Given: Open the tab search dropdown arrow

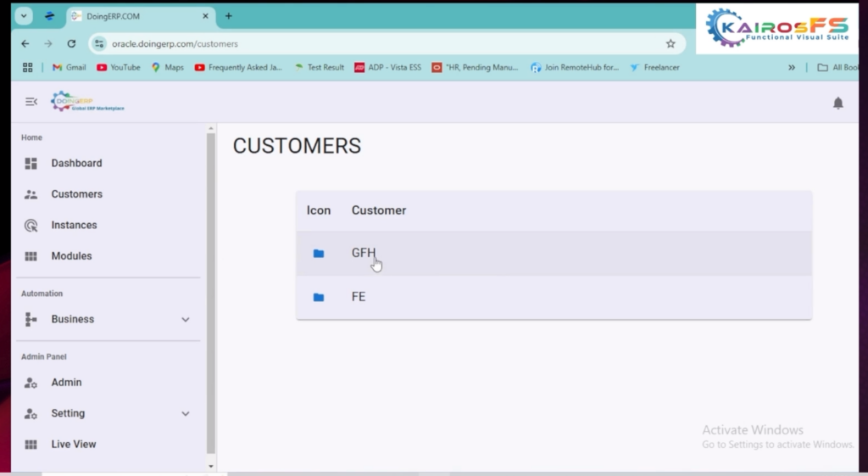Looking at the screenshot, I should pos(24,16).
